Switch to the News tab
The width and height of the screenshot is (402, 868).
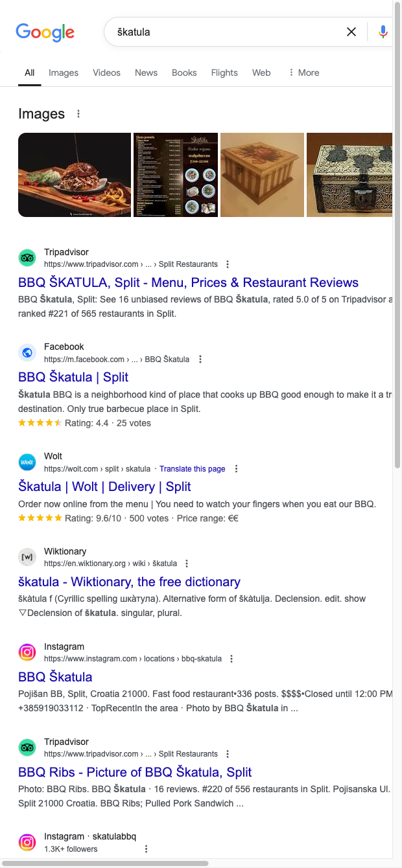(146, 73)
